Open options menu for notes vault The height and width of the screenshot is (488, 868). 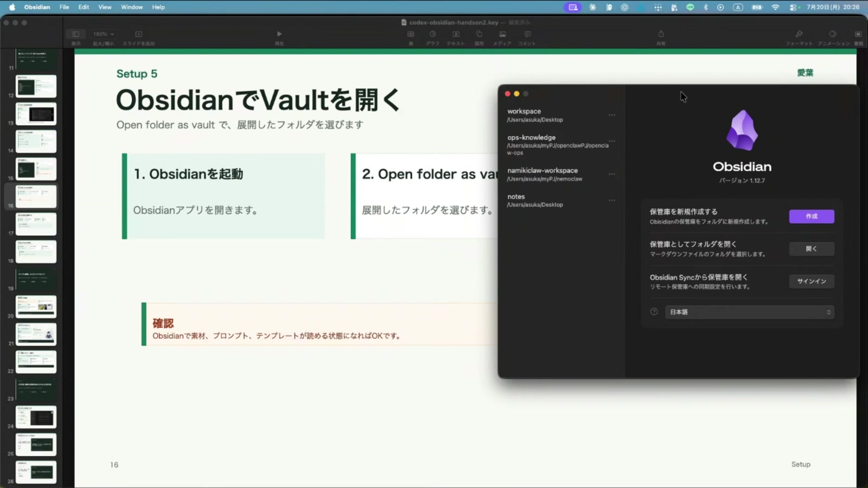(x=612, y=200)
